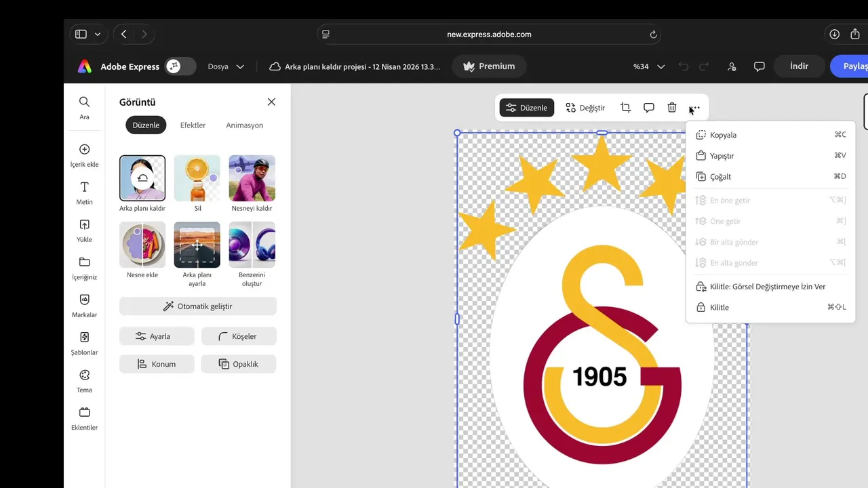The image size is (868, 488).
Task: Choose Öne getir menu item
Action: [x=770, y=221]
